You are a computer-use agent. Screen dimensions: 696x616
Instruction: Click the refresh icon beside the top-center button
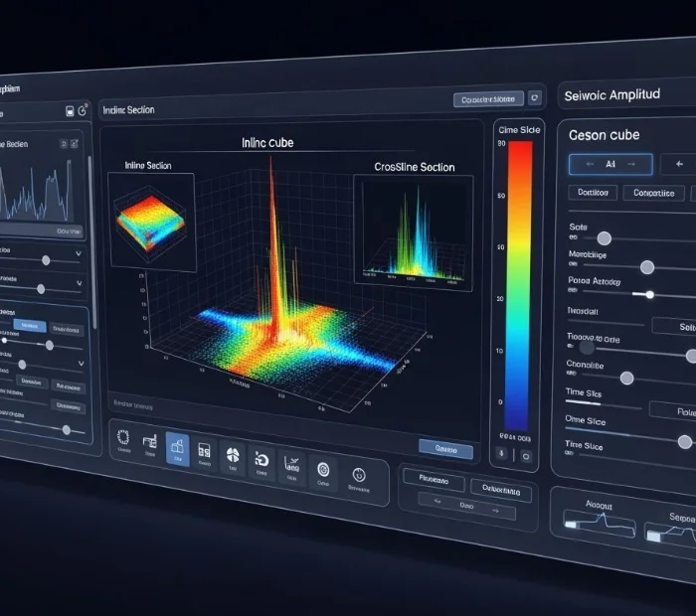coord(535,98)
